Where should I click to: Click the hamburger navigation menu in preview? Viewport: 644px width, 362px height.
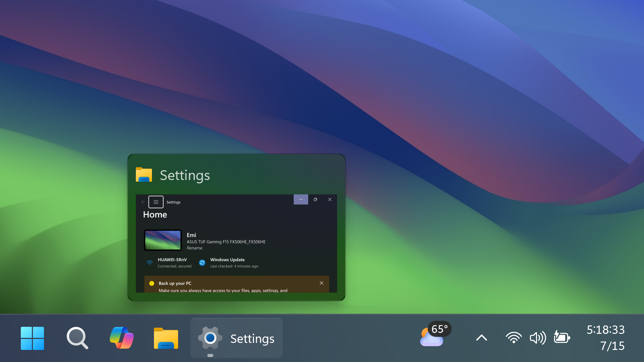click(x=156, y=202)
